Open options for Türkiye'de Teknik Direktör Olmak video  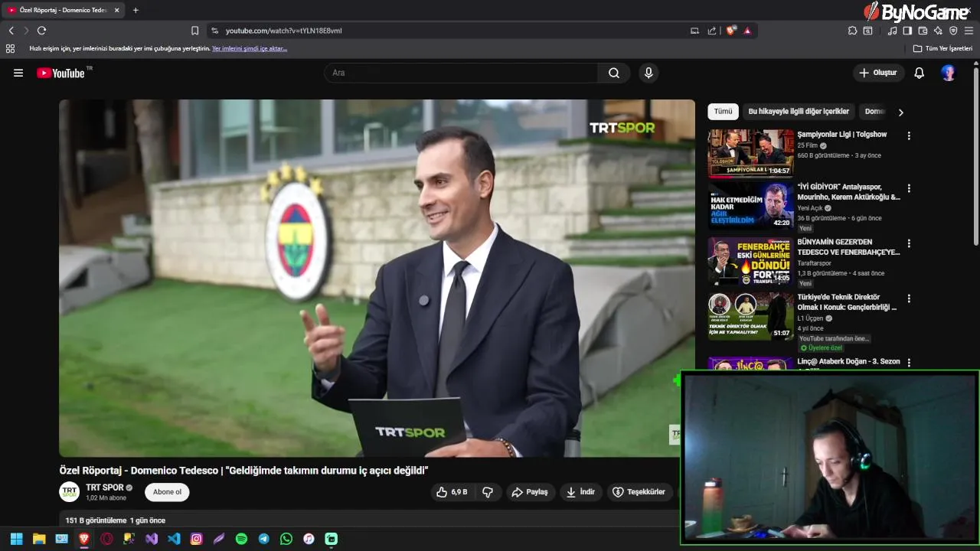[x=909, y=298]
